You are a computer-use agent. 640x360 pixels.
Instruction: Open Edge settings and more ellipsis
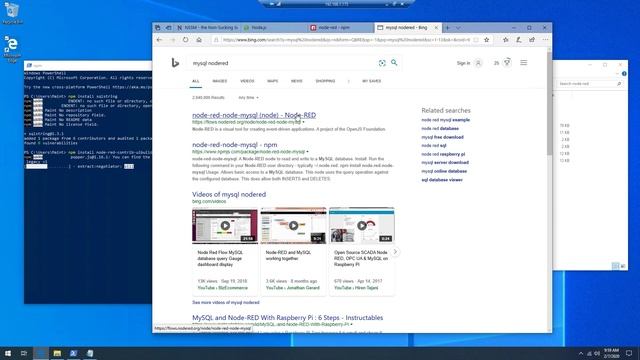point(545,40)
